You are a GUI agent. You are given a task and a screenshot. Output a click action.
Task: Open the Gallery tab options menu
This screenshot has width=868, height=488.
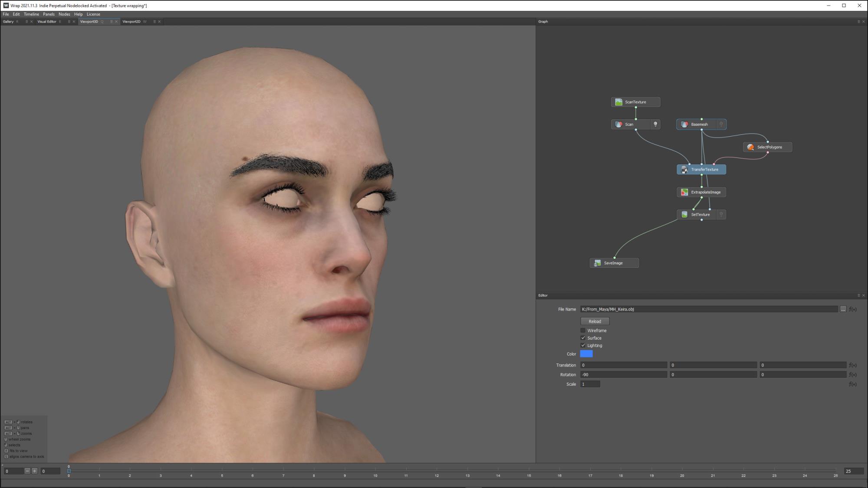(x=26, y=22)
